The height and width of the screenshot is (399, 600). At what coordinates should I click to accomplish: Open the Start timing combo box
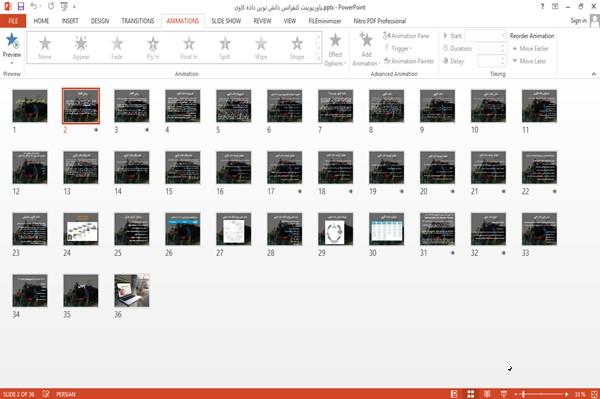(x=486, y=36)
